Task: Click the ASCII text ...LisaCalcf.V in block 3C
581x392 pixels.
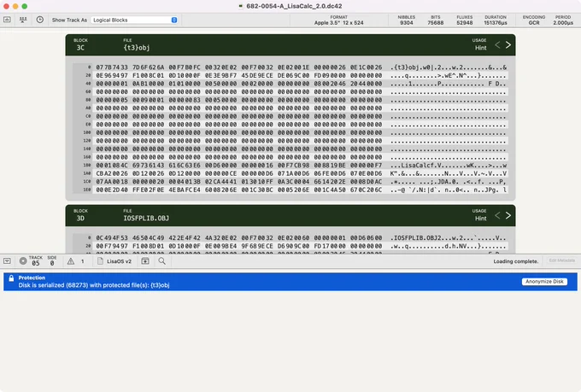Action: (x=416, y=165)
